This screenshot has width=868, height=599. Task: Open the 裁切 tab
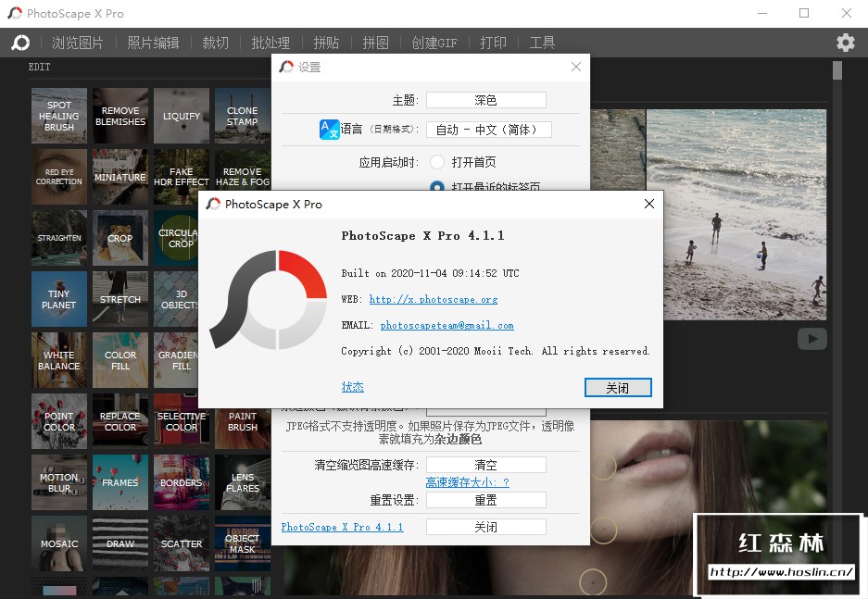[215, 43]
